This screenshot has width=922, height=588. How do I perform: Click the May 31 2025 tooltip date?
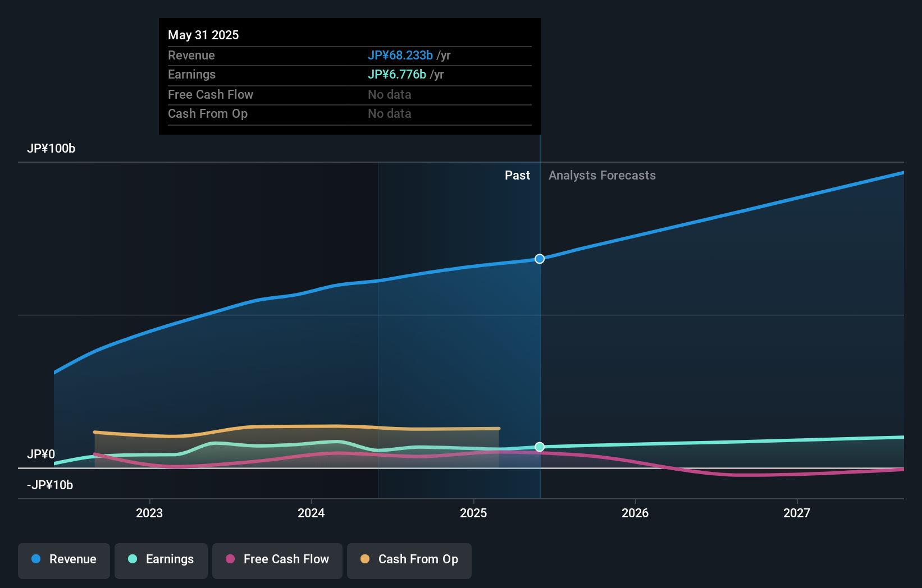tap(203, 35)
